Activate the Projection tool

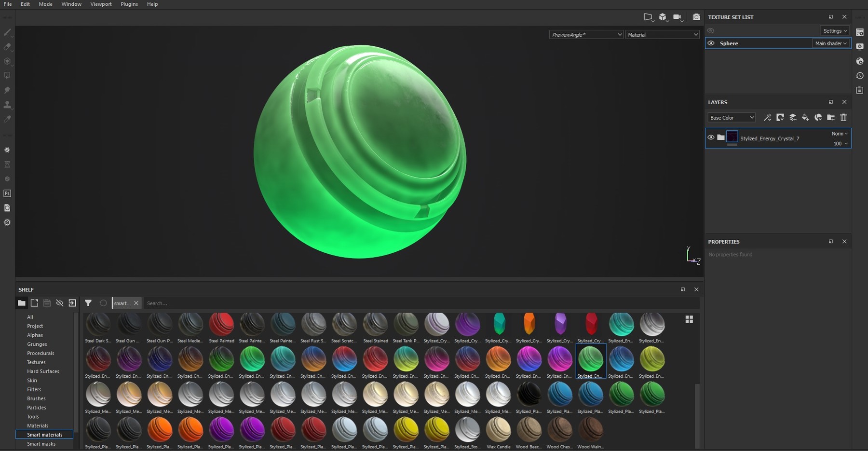[7, 61]
